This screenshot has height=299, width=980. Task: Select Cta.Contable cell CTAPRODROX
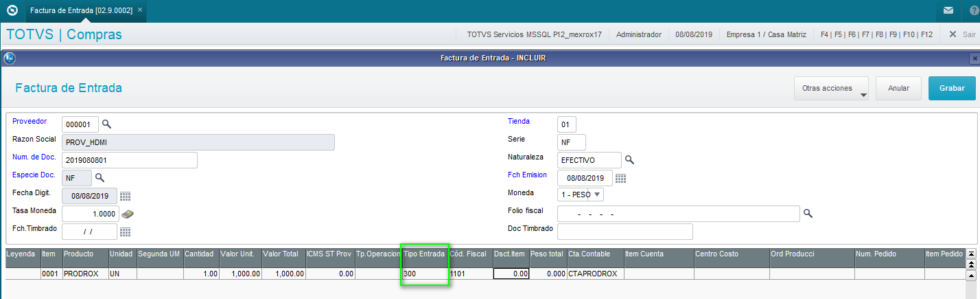coord(595,274)
